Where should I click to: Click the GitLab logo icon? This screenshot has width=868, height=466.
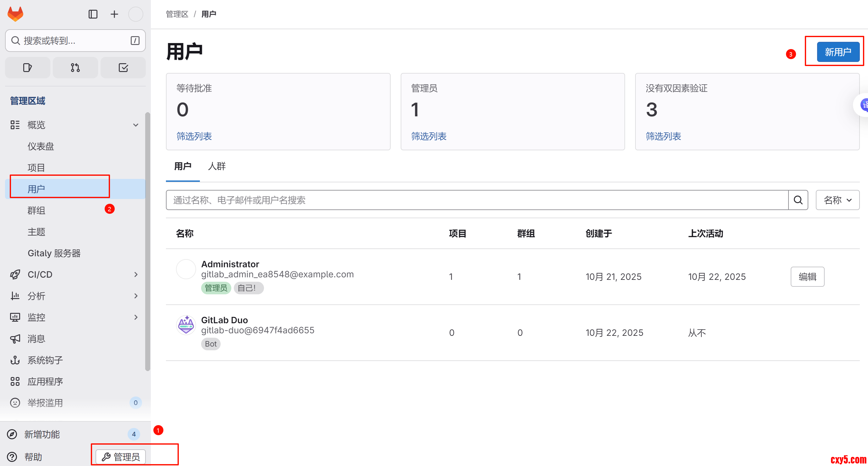pos(15,14)
